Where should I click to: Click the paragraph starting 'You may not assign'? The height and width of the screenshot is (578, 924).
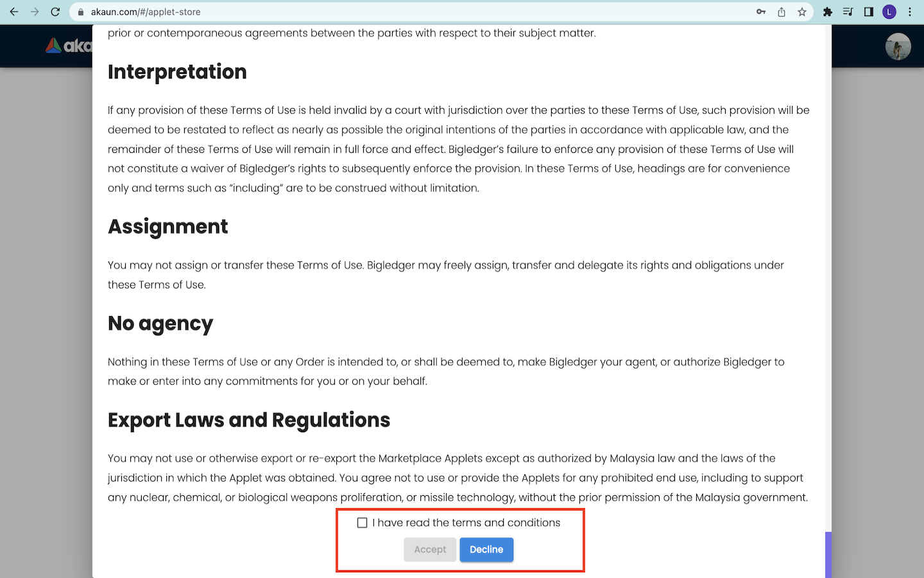click(x=446, y=275)
